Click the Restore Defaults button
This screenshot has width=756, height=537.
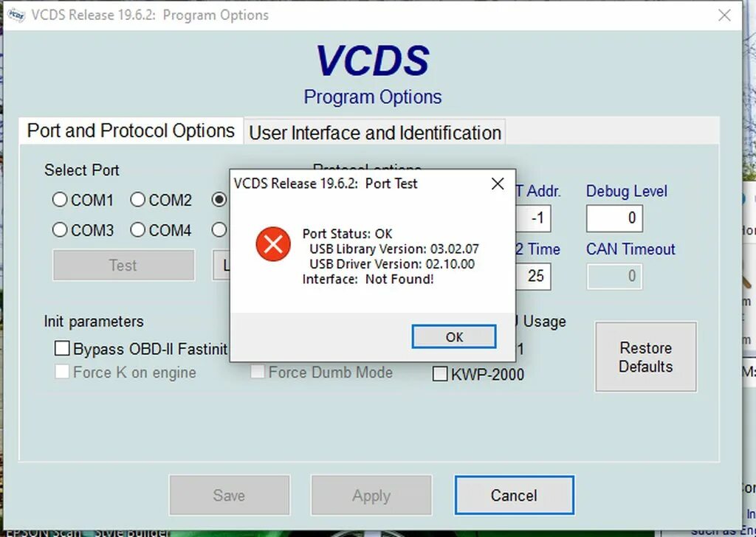[645, 357]
